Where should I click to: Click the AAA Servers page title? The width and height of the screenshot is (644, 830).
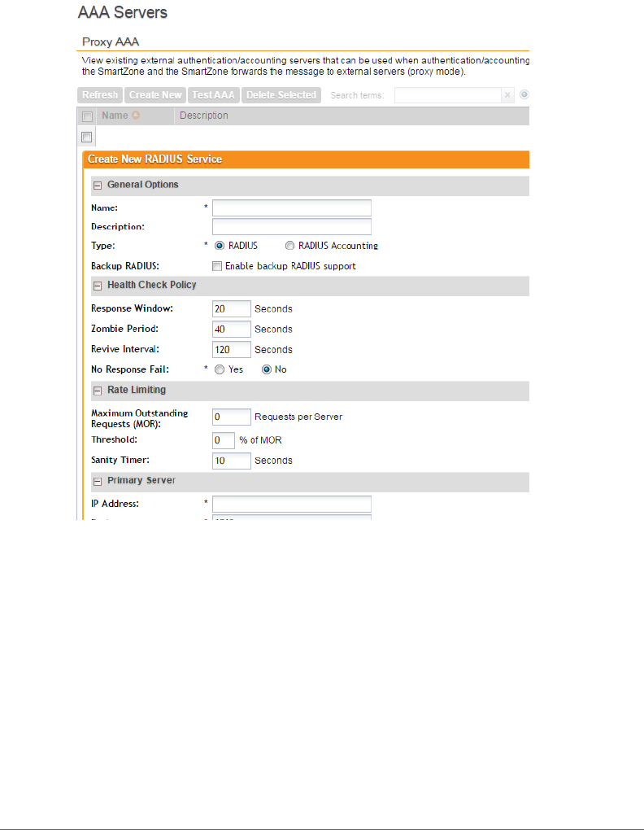click(123, 12)
